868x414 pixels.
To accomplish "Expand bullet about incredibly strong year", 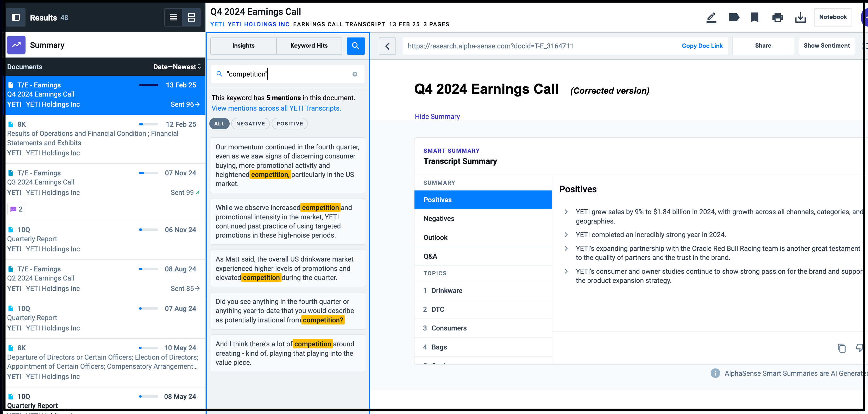I will tap(566, 235).
